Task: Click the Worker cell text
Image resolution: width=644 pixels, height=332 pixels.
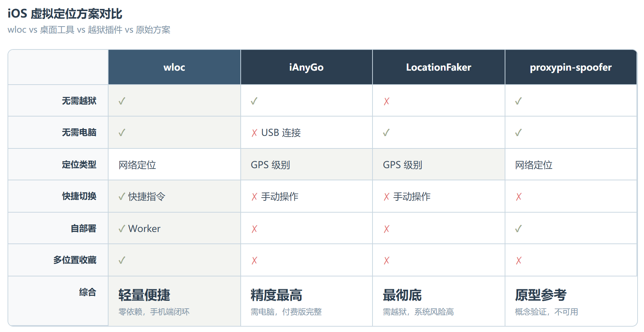Action: (x=144, y=228)
